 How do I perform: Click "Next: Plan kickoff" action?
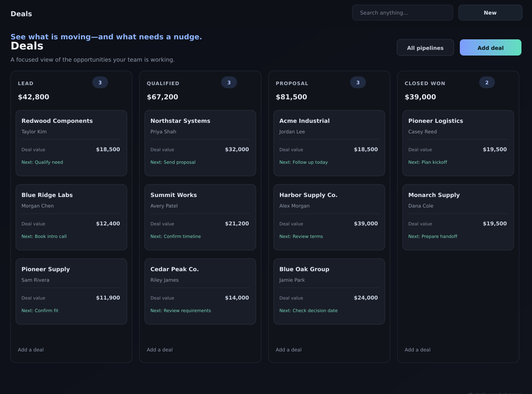point(428,162)
